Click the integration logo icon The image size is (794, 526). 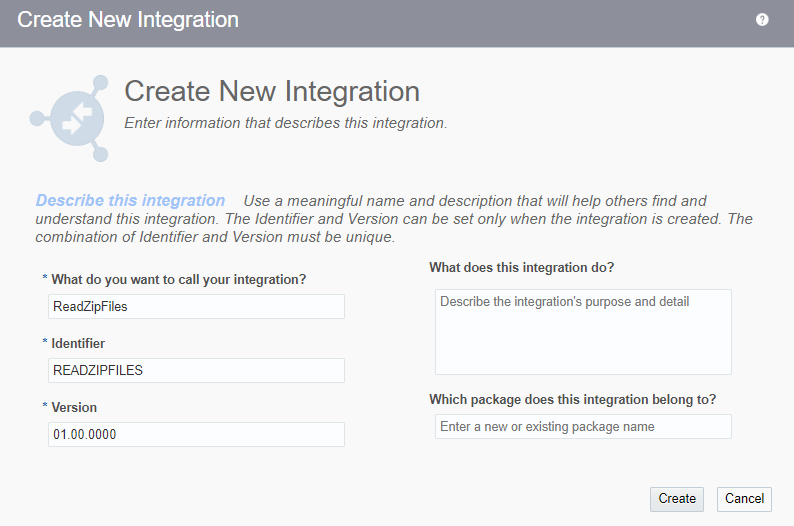pos(70,118)
